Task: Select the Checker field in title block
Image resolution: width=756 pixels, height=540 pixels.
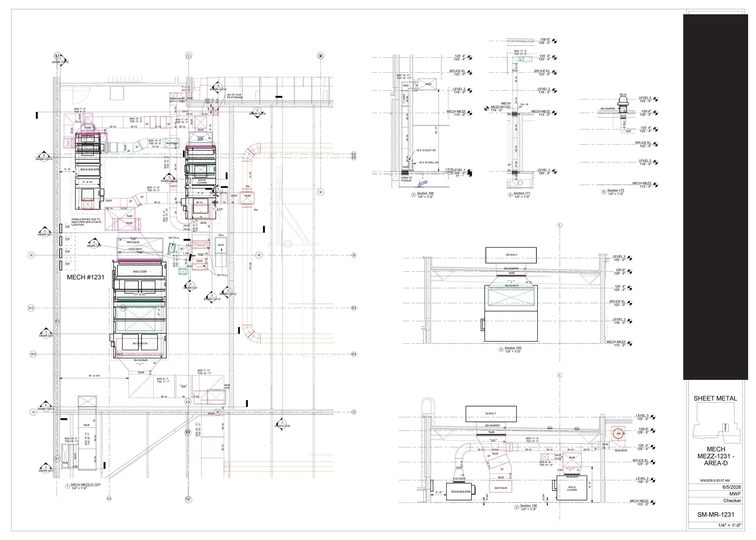Action: 732,500
